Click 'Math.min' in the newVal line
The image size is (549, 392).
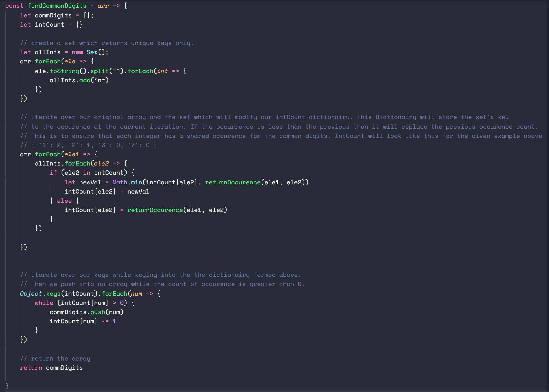click(x=127, y=182)
